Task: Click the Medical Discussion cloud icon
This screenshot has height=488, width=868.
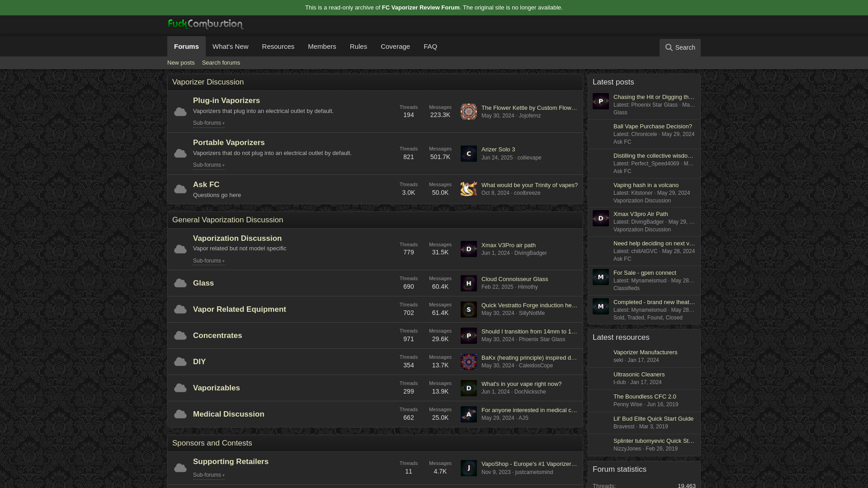Action: [180, 414]
